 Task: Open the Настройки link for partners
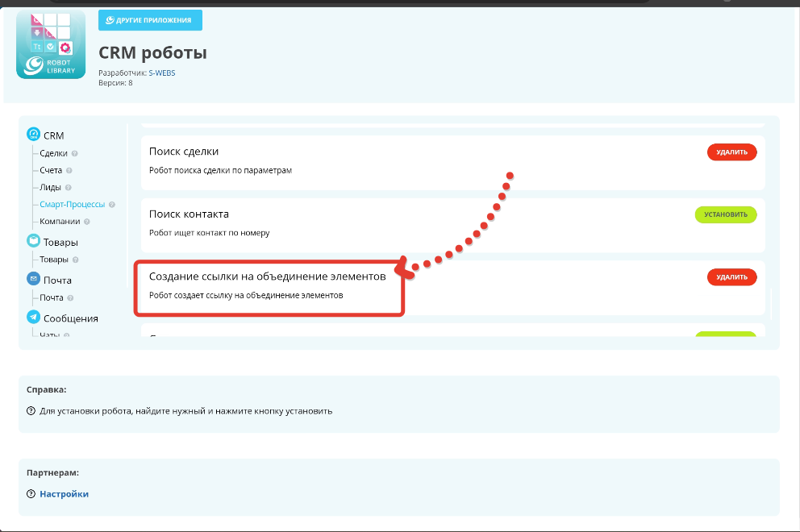pyautogui.click(x=64, y=494)
